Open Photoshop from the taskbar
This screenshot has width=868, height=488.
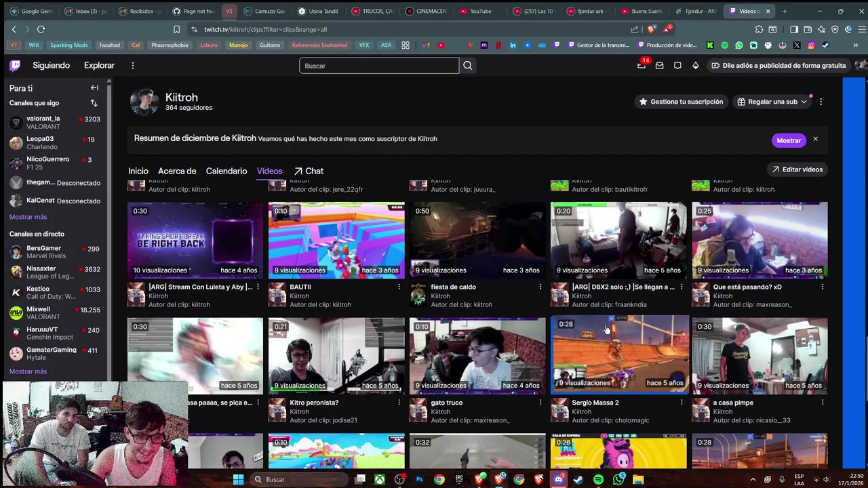click(x=419, y=479)
